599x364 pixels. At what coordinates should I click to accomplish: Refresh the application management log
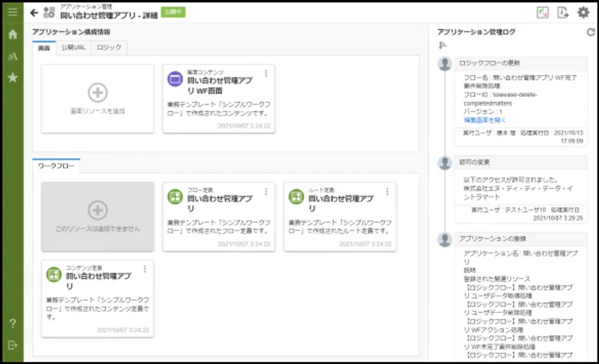[590, 32]
